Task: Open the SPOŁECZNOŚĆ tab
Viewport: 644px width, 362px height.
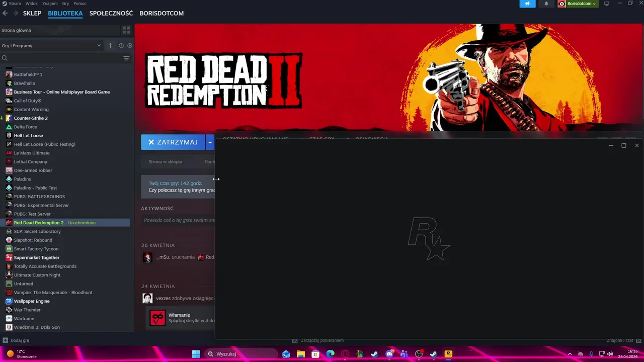Action: point(111,13)
